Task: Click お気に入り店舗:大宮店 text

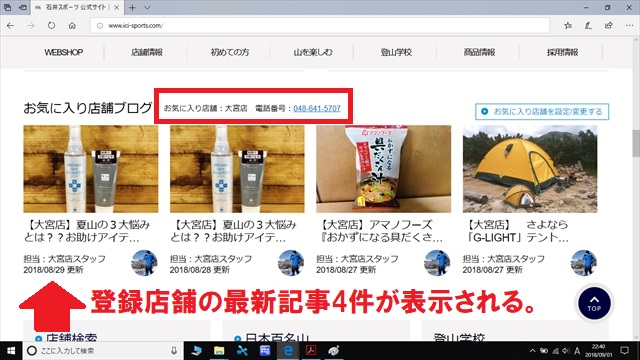Action: [205, 108]
